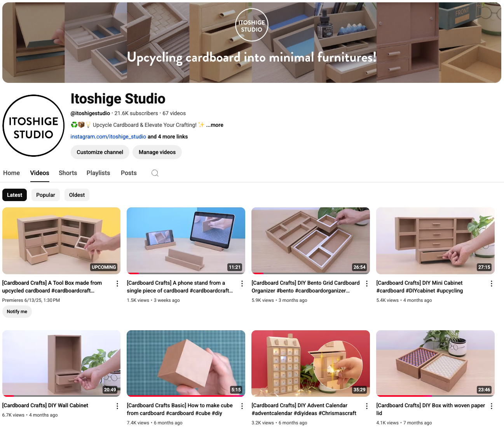
Task: Click the '67 videos' count text
Action: pyautogui.click(x=174, y=113)
